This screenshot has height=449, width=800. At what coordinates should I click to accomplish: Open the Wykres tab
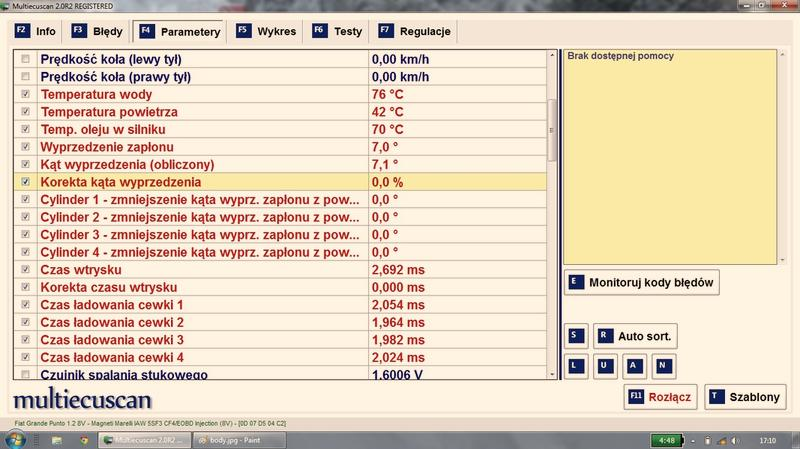266,32
